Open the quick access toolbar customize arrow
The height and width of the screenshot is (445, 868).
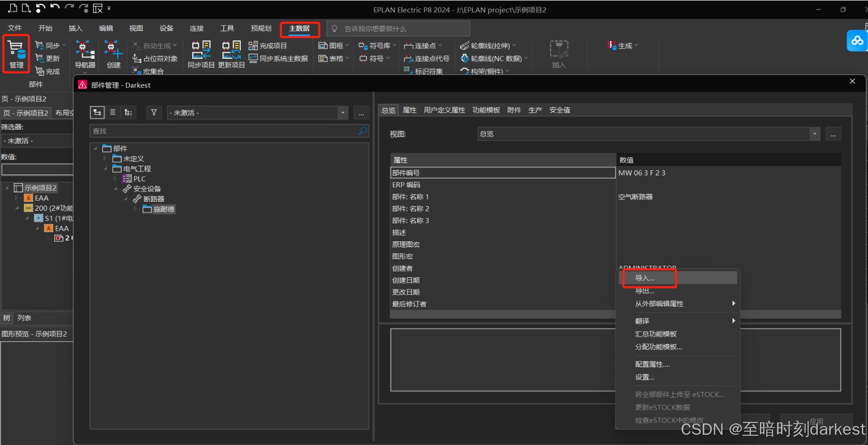point(109,8)
